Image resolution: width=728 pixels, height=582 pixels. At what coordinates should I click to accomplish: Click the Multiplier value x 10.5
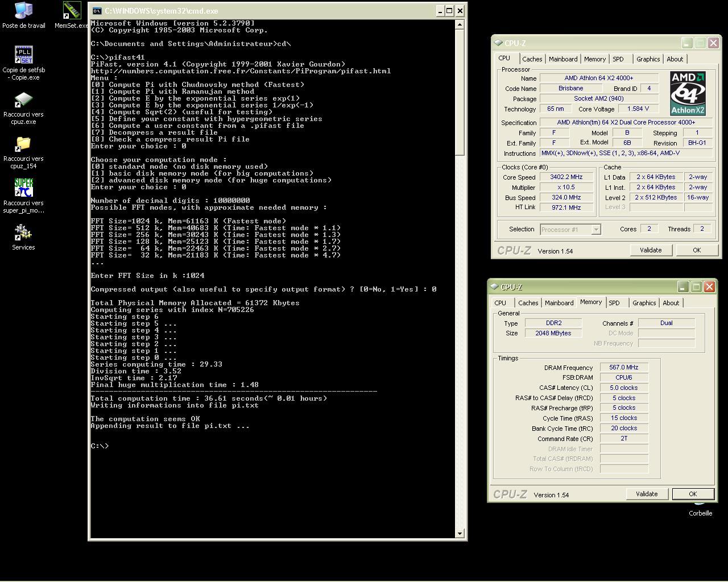pyautogui.click(x=566, y=187)
